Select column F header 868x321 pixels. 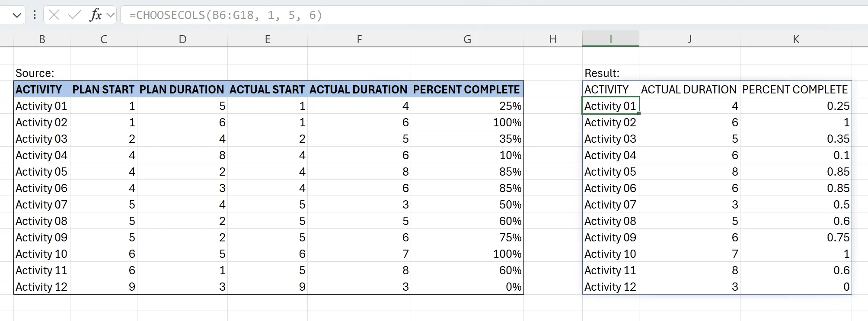tap(359, 39)
